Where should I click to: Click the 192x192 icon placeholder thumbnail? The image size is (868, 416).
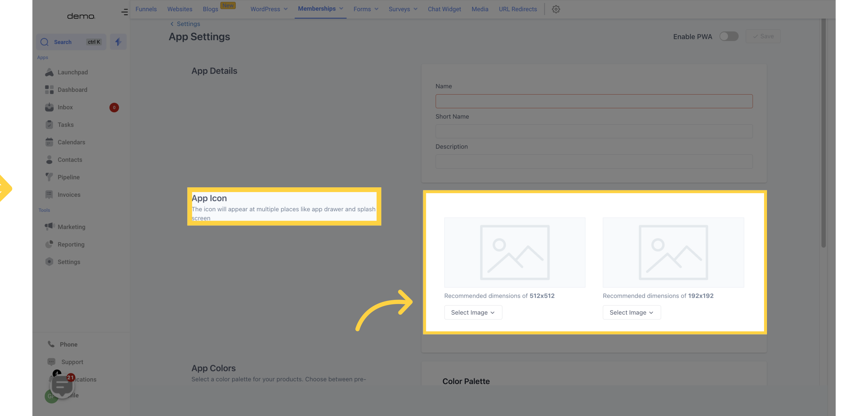pos(673,252)
